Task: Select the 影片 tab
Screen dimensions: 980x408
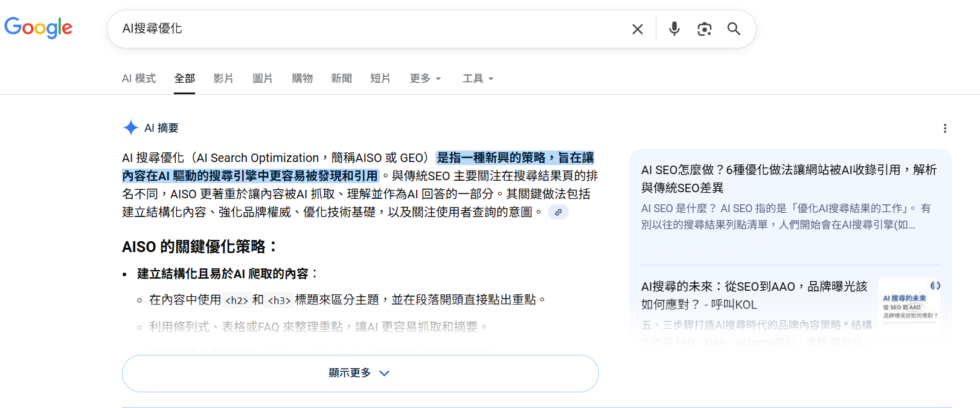Action: pyautogui.click(x=223, y=79)
